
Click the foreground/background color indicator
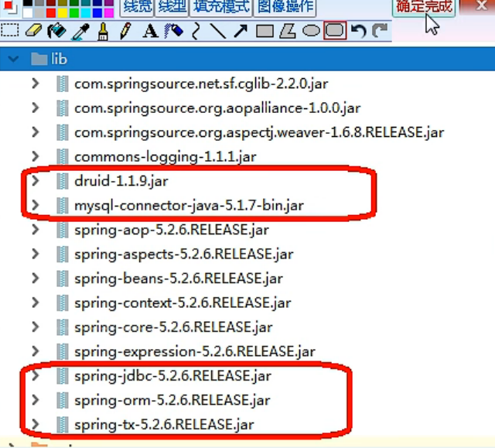9,7
